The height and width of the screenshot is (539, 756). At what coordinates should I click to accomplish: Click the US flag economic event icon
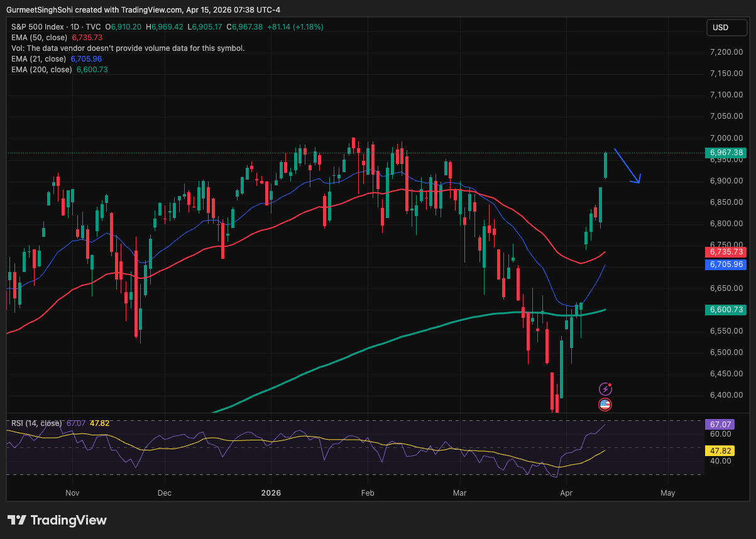(x=605, y=405)
